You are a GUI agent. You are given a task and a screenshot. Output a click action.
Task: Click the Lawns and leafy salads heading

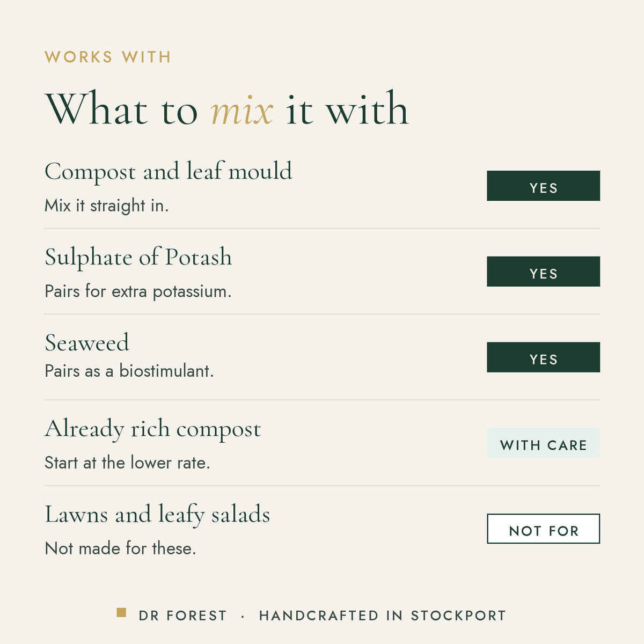tap(157, 515)
